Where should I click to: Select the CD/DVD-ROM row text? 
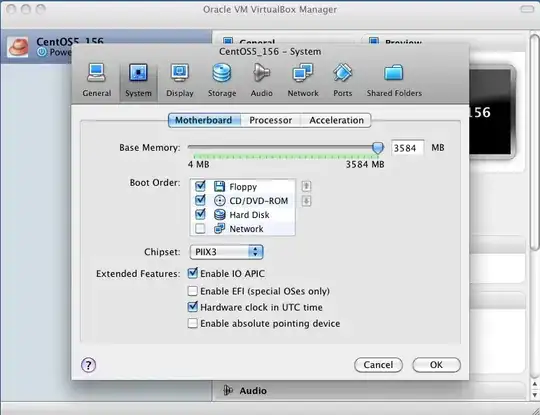(x=259, y=201)
